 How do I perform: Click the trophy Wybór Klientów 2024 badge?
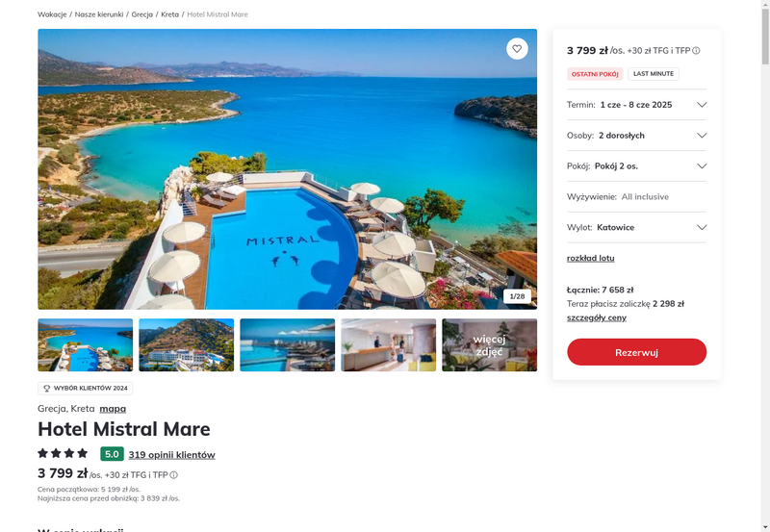click(x=86, y=388)
